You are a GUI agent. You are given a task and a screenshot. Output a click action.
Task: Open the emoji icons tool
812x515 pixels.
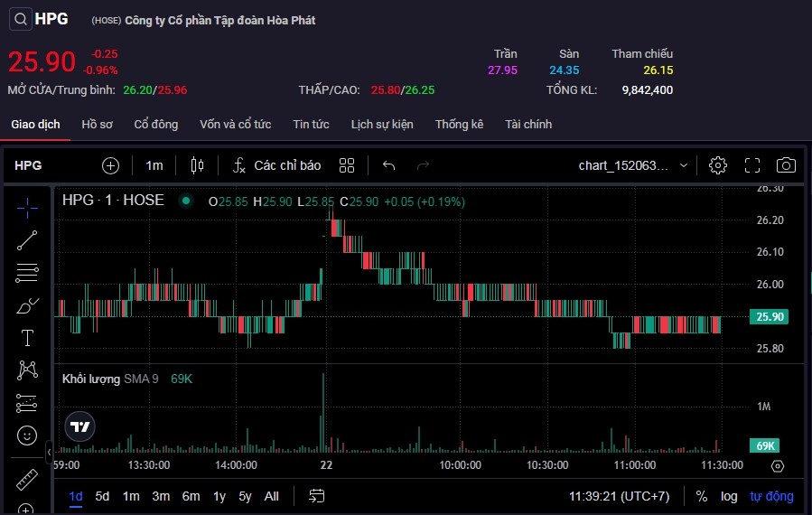27,435
